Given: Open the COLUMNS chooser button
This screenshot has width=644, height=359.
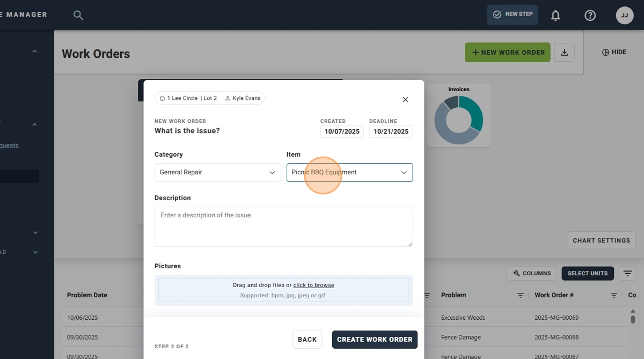Looking at the screenshot, I should (532, 274).
